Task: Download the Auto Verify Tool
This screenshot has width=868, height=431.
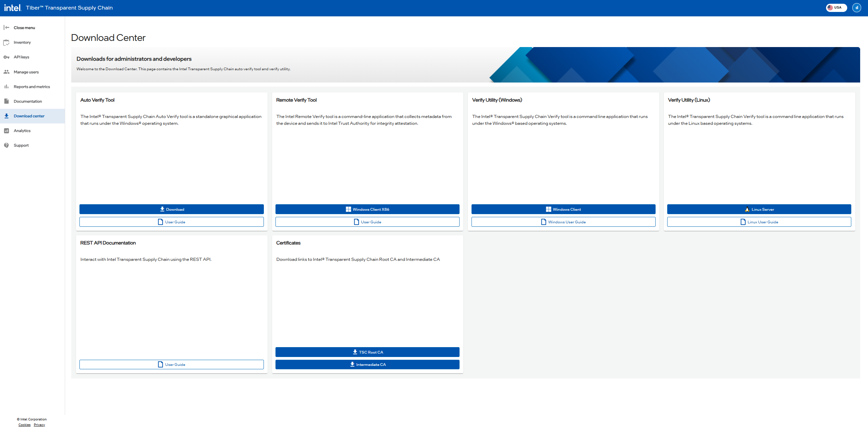Action: 171,209
